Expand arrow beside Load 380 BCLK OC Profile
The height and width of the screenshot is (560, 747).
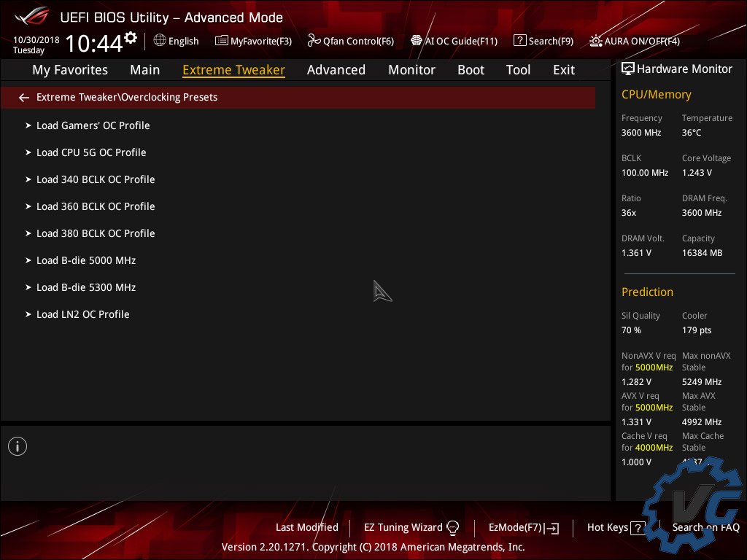tap(28, 234)
